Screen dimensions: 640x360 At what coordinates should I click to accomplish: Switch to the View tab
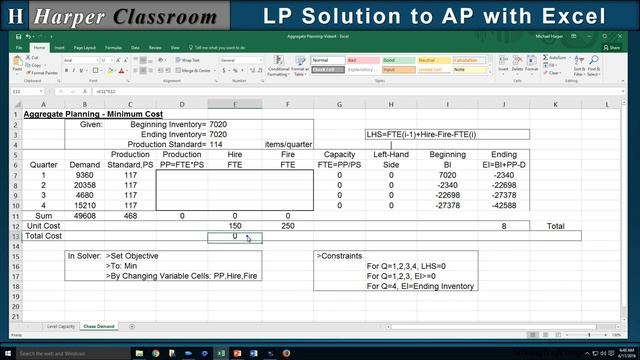pyautogui.click(x=175, y=48)
